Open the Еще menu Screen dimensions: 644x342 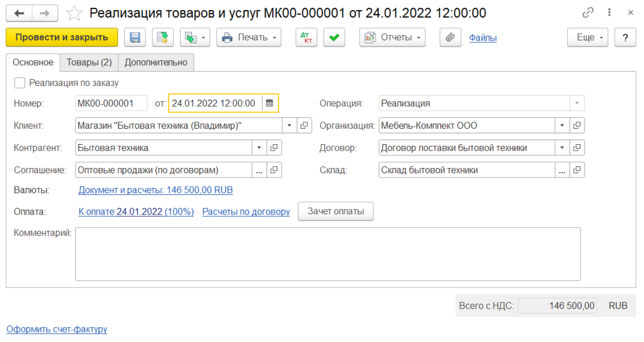(x=587, y=37)
